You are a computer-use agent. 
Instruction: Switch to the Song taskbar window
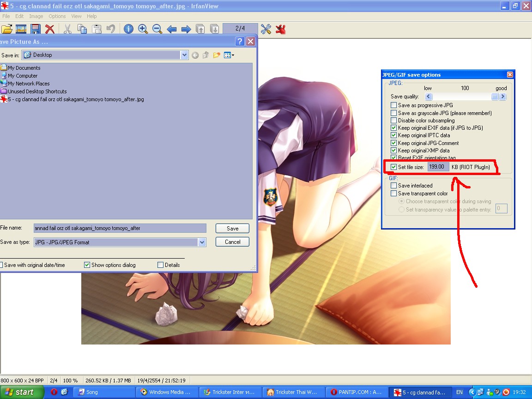point(104,392)
